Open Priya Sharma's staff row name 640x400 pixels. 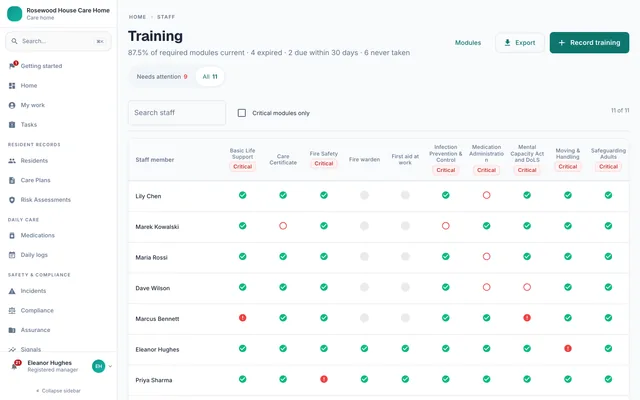point(154,380)
